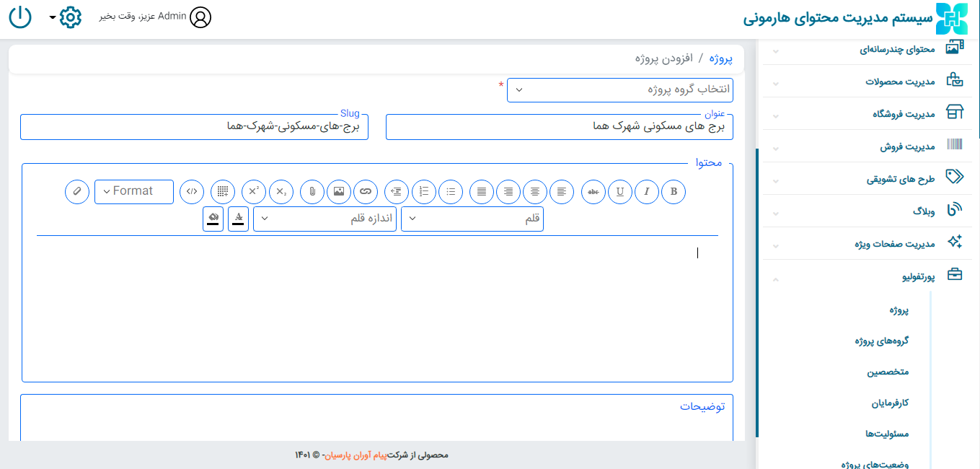Open the انتخاب گروه پروژه dropdown

(620, 90)
